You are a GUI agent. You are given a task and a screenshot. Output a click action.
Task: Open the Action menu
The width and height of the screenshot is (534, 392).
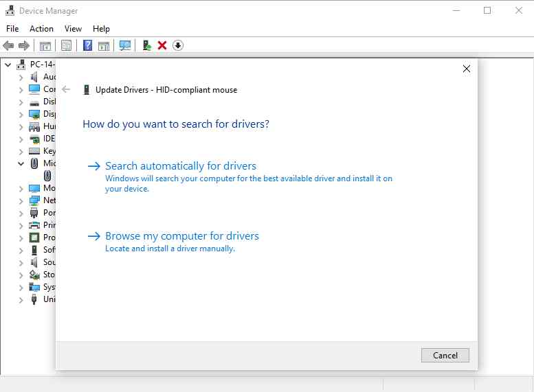[x=41, y=29]
